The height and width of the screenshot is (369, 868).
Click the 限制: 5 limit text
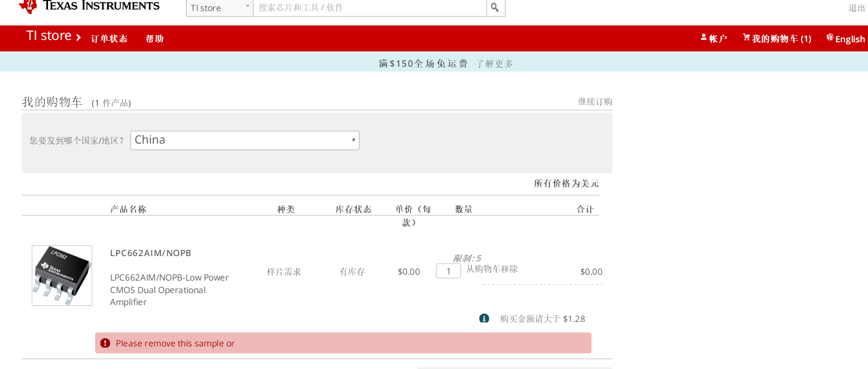tap(467, 258)
